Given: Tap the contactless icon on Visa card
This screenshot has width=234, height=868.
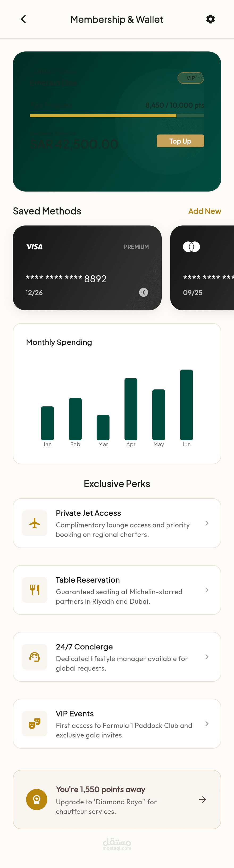Looking at the screenshot, I should click(144, 292).
